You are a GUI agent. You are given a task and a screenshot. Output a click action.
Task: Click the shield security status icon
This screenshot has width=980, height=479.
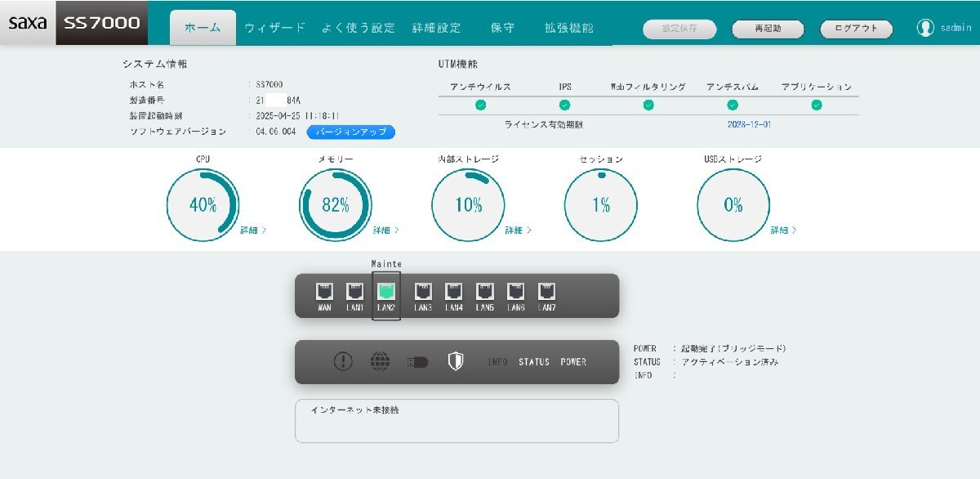[455, 360]
